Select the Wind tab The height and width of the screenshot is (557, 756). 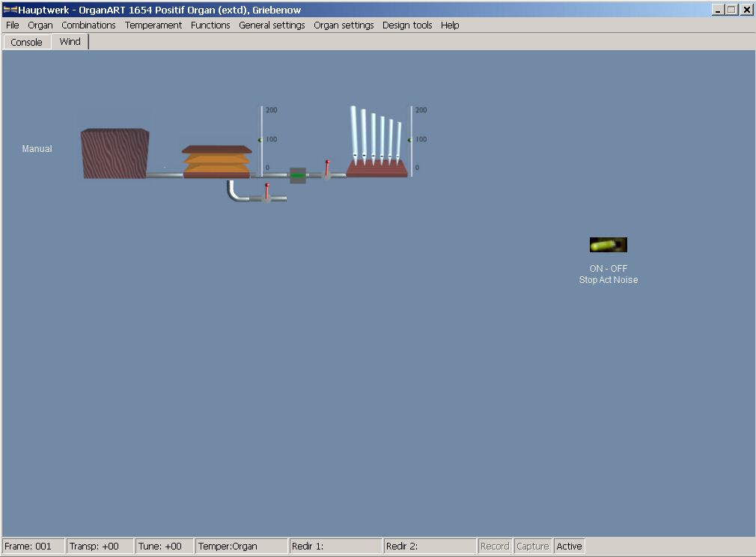tap(70, 42)
